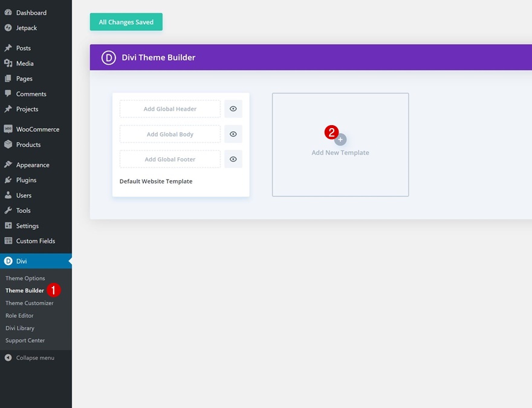532x408 pixels.
Task: Open Support Center submenu link
Action: 25,340
